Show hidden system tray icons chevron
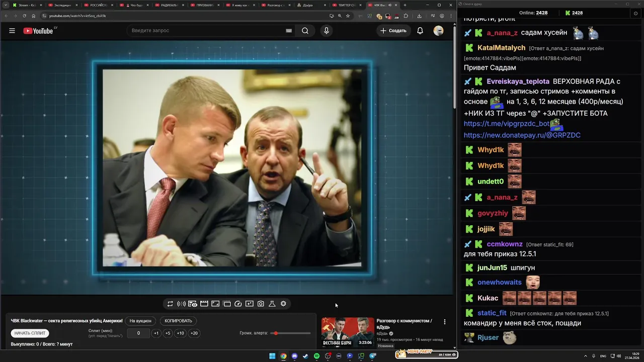Viewport: 644px width, 362px height. 586,356
